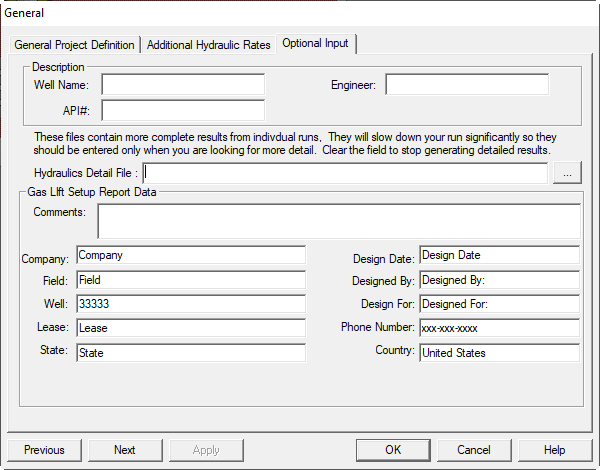Viewport: 600px width, 470px height.
Task: Switch to General Project Definition tab
Action: [x=74, y=45]
